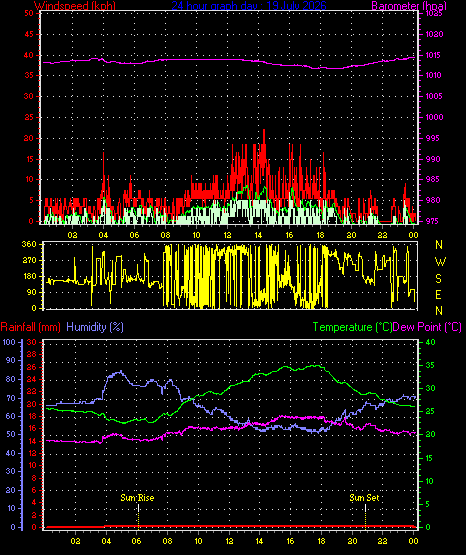Click barometer axis value "1000"
This screenshot has width=466, height=555.
click(x=434, y=117)
